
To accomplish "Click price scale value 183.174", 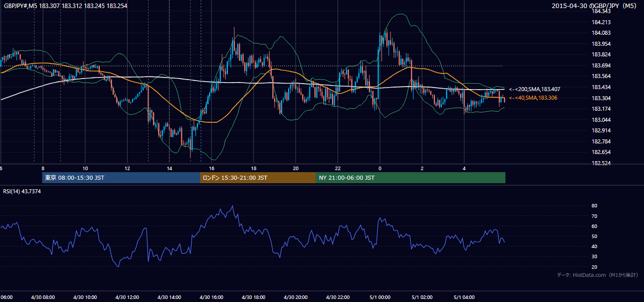I will 601,109.
